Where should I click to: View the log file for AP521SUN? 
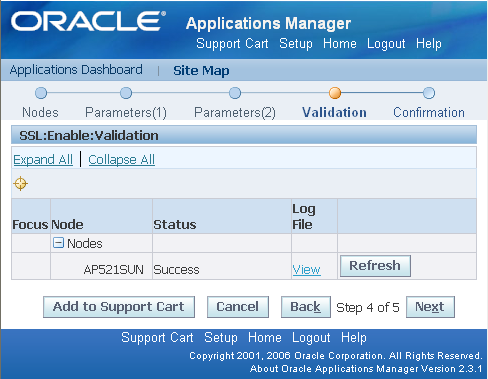tap(306, 269)
